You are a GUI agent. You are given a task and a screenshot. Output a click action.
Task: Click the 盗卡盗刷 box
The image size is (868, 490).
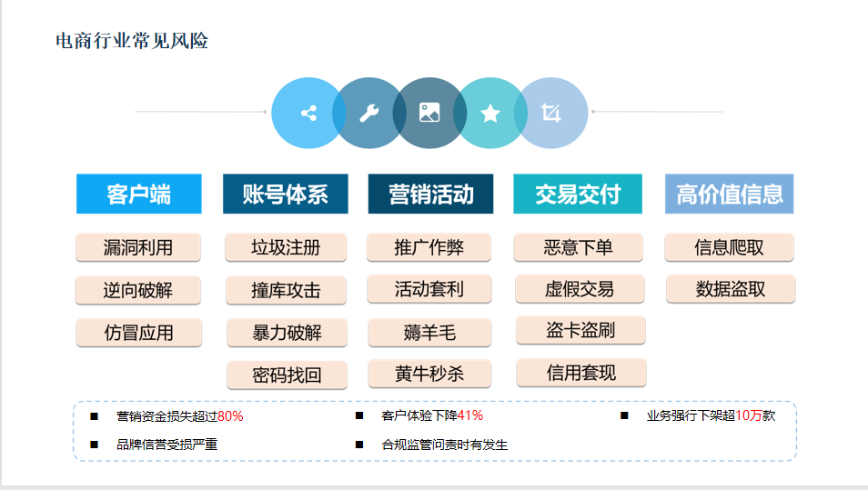(x=580, y=330)
